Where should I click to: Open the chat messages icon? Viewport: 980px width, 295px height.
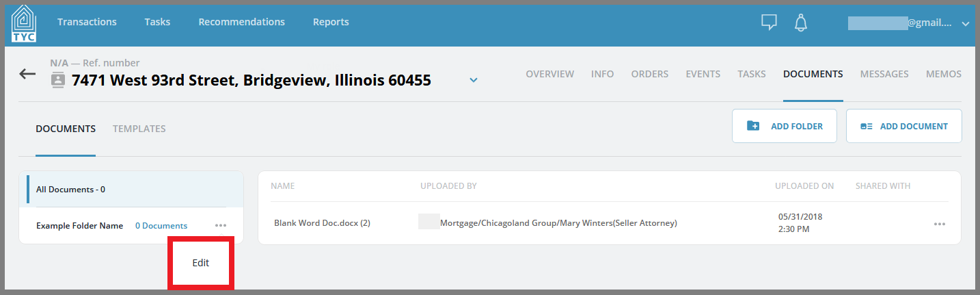(770, 23)
